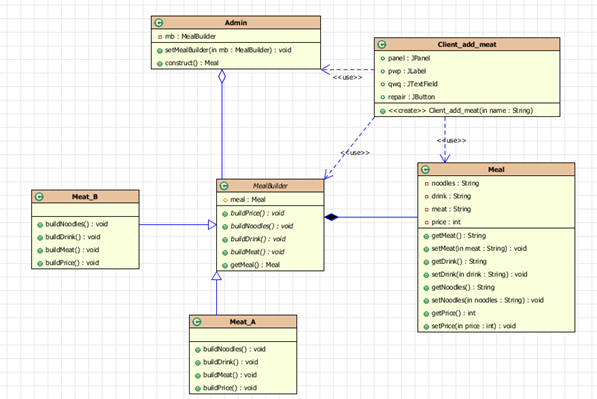Select buildPrice() : void in MealBuilder
The width and height of the screenshot is (597, 399).
pyautogui.click(x=257, y=213)
